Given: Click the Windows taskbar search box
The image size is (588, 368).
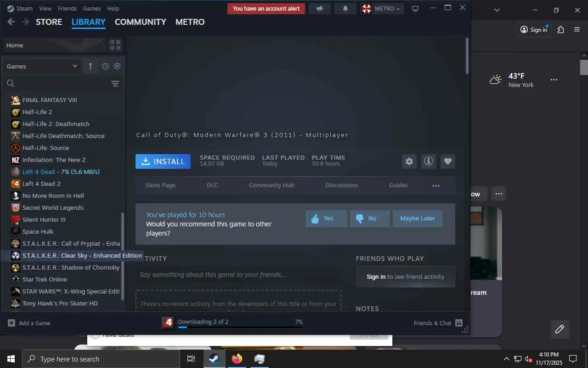Looking at the screenshot, I should click(101, 359).
